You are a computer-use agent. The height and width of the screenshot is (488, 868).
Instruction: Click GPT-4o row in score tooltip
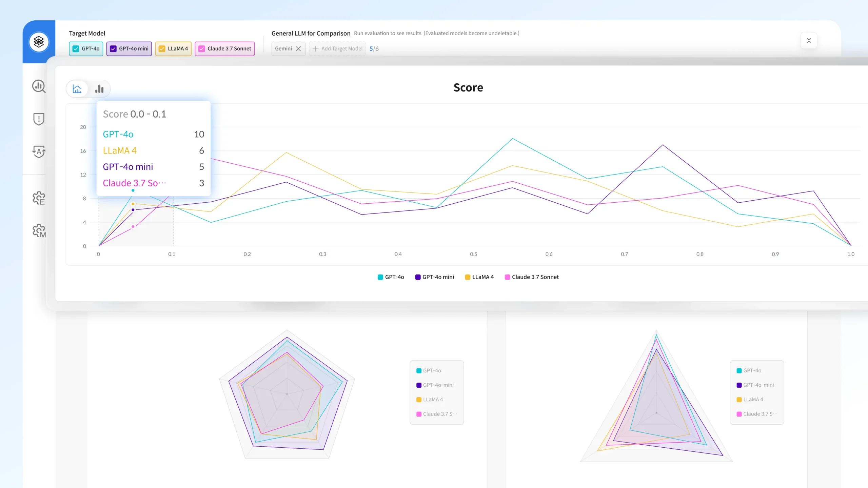click(154, 134)
